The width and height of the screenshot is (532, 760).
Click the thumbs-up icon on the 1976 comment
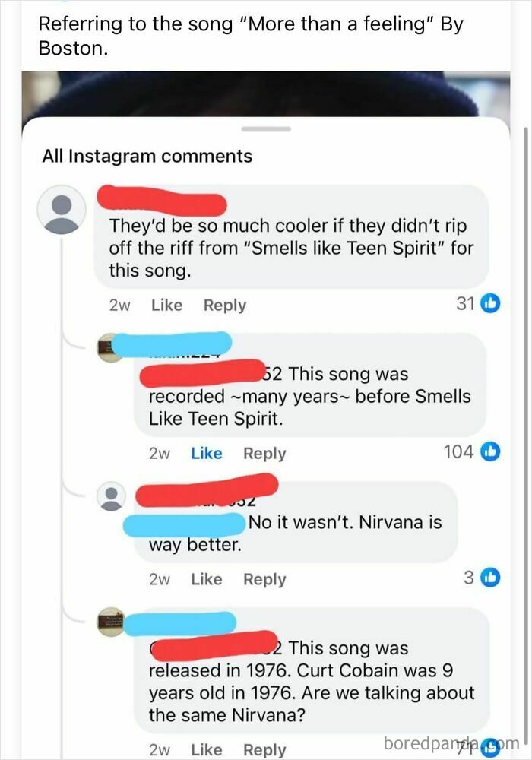click(x=492, y=749)
